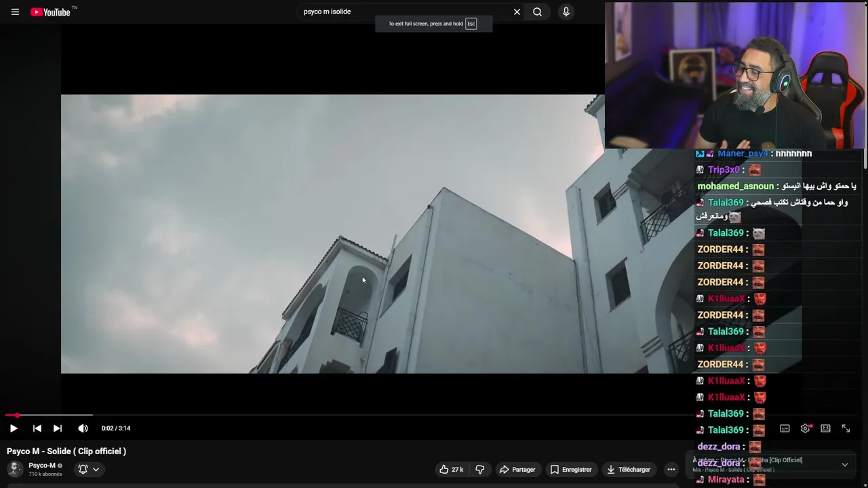Click the search field containing psyco m isolide
The image size is (868, 488).
[405, 12]
